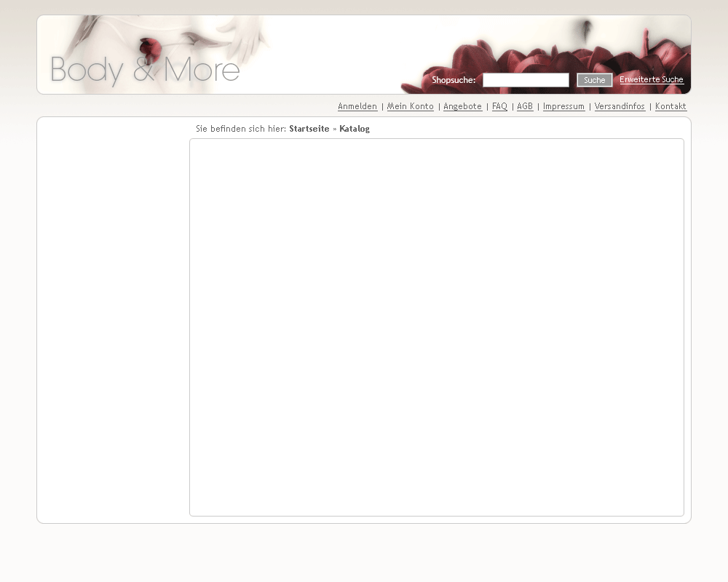Click the 'Sie befinden sich hier' text
The height and width of the screenshot is (582, 728).
[241, 129]
